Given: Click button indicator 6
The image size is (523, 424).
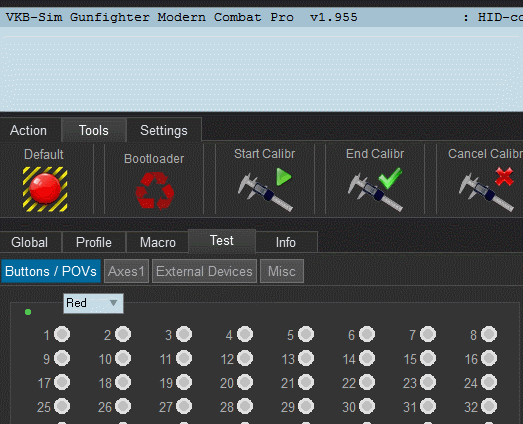Looking at the screenshot, I should [x=367, y=334].
